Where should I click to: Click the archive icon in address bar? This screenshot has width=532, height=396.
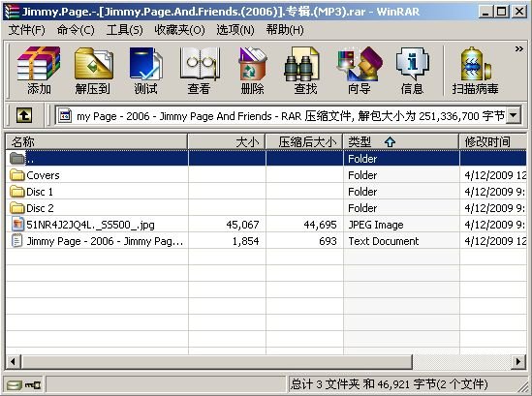click(x=65, y=116)
